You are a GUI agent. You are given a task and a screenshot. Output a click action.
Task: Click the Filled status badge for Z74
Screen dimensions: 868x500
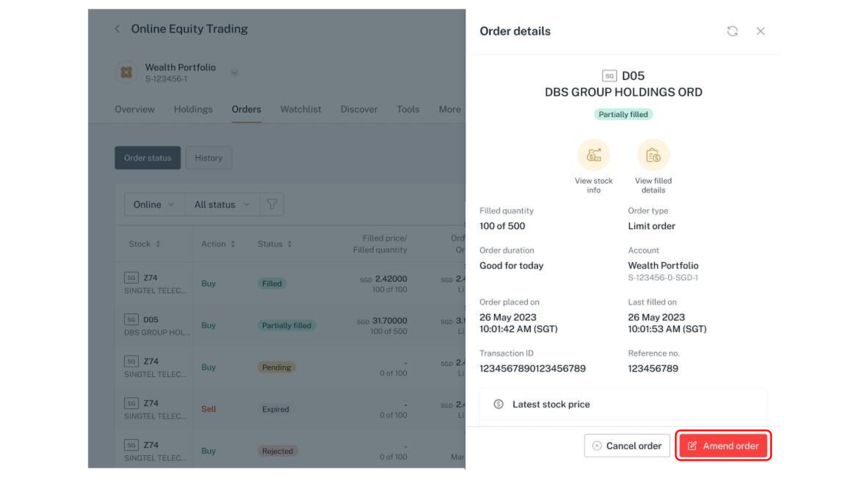272,284
